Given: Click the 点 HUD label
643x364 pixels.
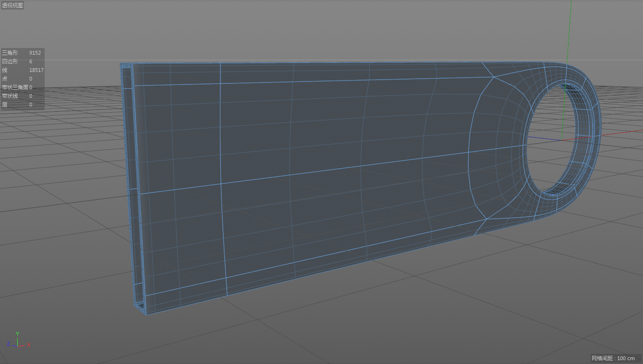Looking at the screenshot, I should pyautogui.click(x=5, y=79).
